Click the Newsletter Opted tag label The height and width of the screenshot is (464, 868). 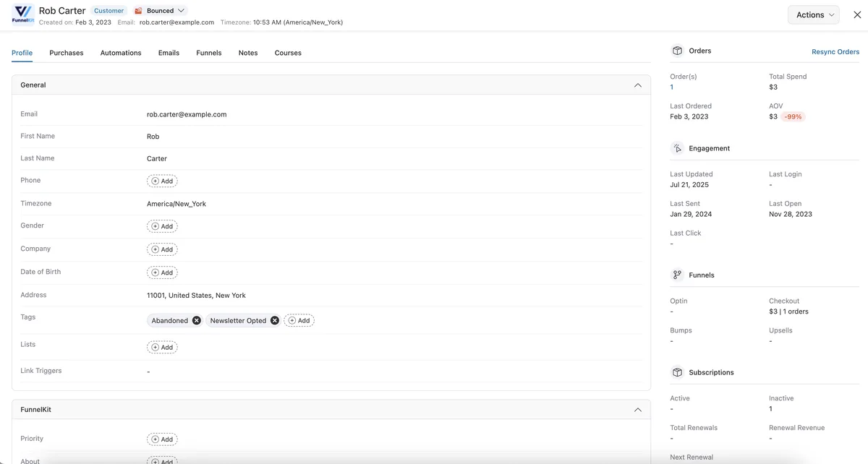(x=238, y=320)
